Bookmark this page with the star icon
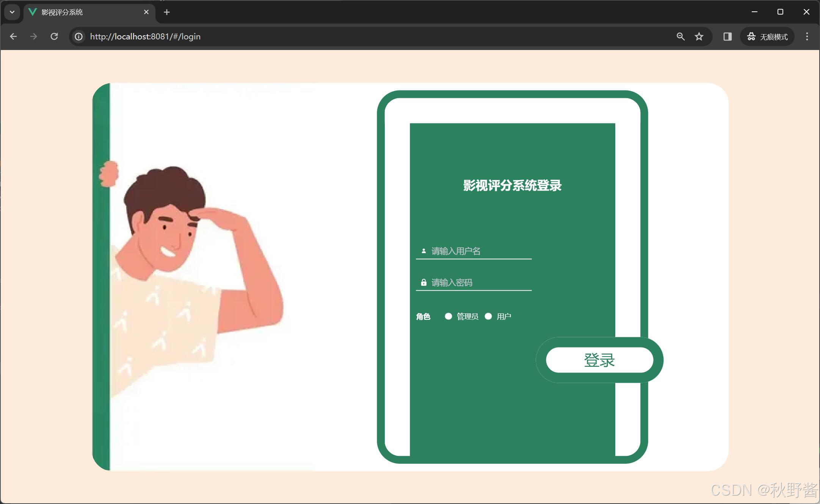The height and width of the screenshot is (504, 820). (699, 36)
